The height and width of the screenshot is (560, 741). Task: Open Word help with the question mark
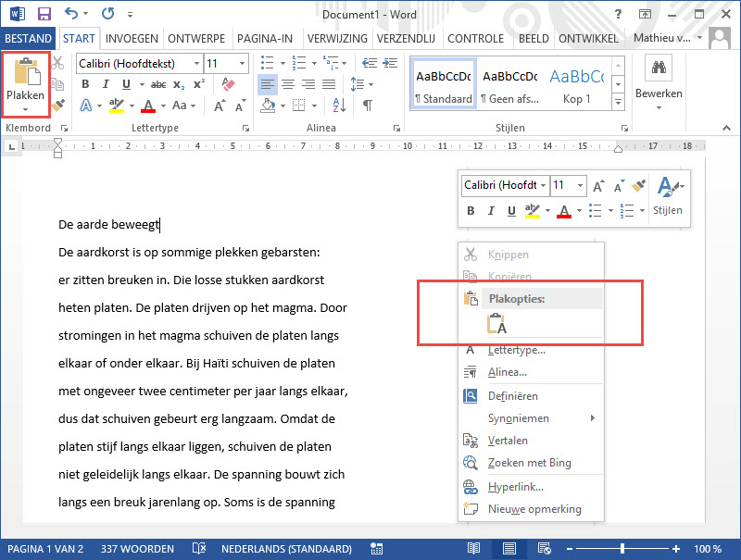[x=618, y=14]
